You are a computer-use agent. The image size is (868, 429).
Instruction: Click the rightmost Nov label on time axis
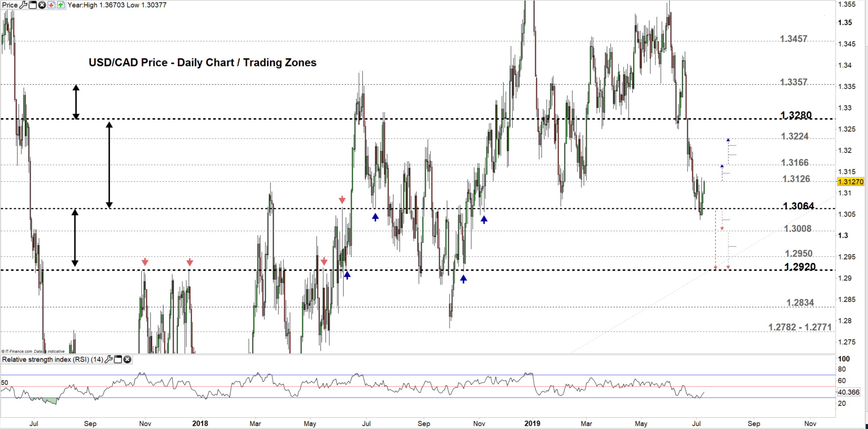pos(810,424)
